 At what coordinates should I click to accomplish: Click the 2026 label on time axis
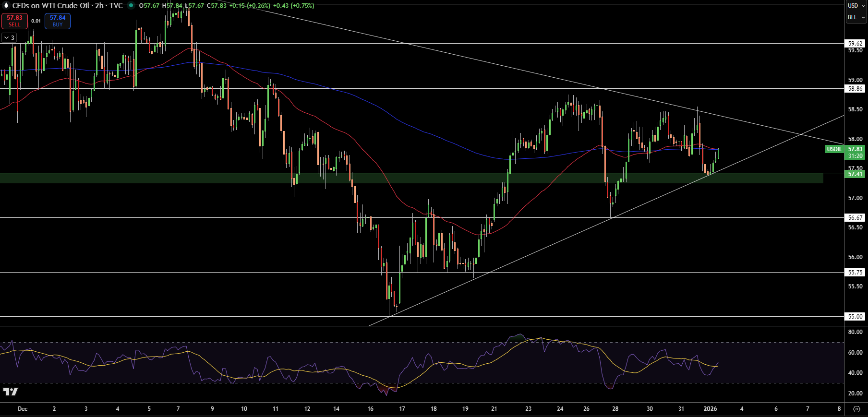click(710, 409)
